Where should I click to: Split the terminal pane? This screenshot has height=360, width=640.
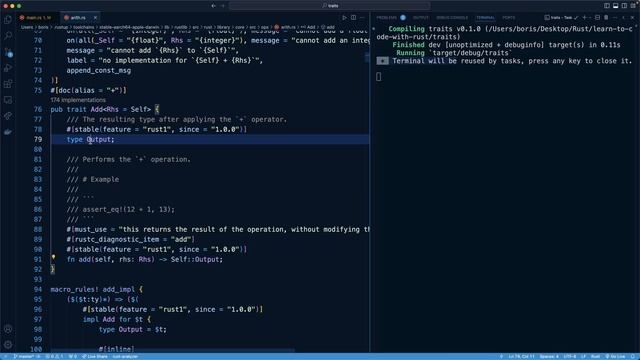598,18
